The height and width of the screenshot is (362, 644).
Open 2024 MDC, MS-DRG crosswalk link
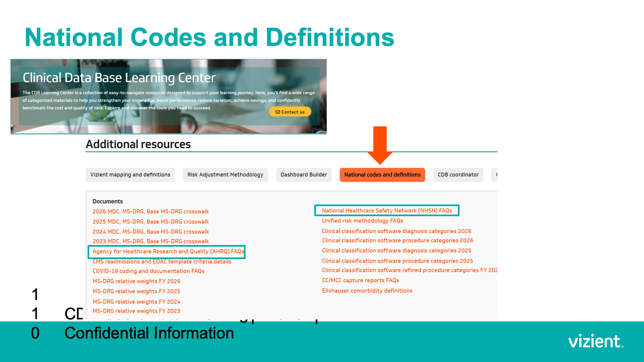point(151,232)
